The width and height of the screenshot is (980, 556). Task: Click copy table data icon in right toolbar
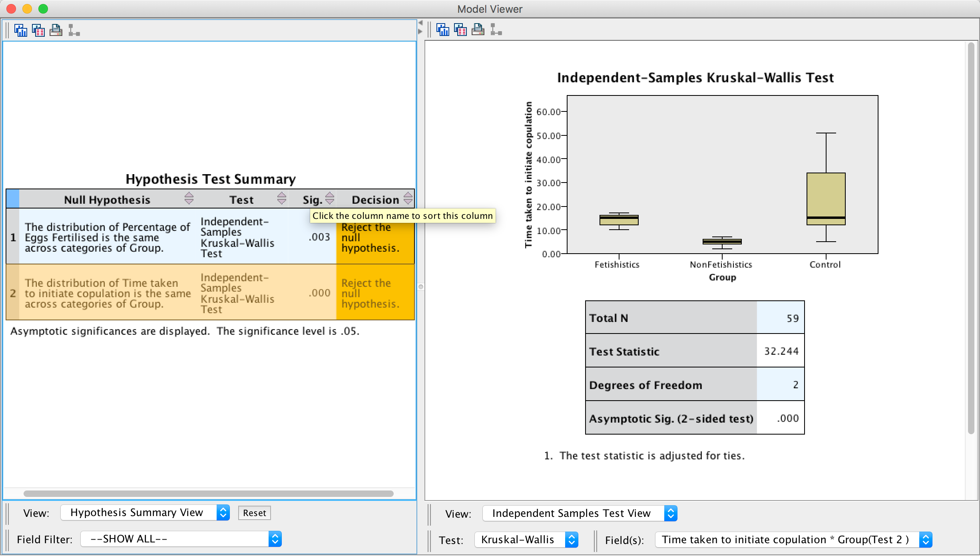pyautogui.click(x=460, y=30)
